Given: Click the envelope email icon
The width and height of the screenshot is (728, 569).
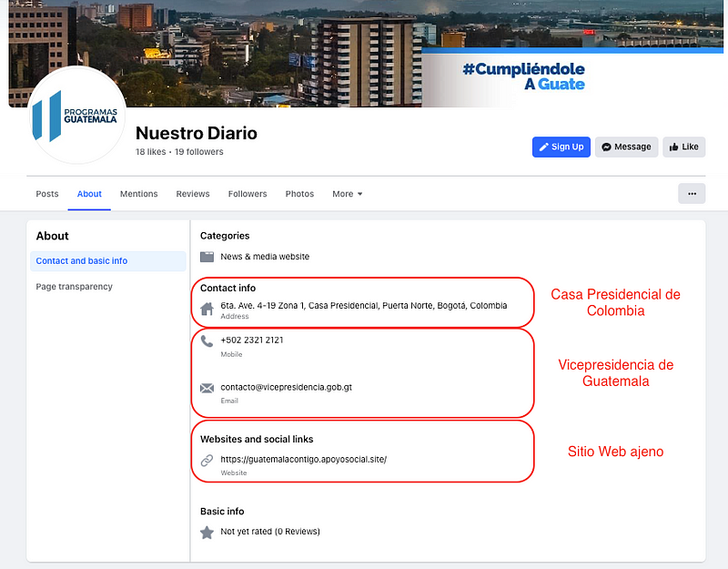Looking at the screenshot, I should coord(207,389).
